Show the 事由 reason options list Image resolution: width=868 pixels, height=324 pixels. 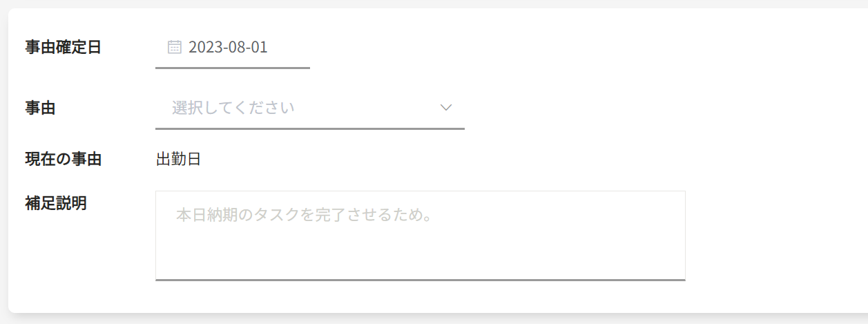[309, 108]
